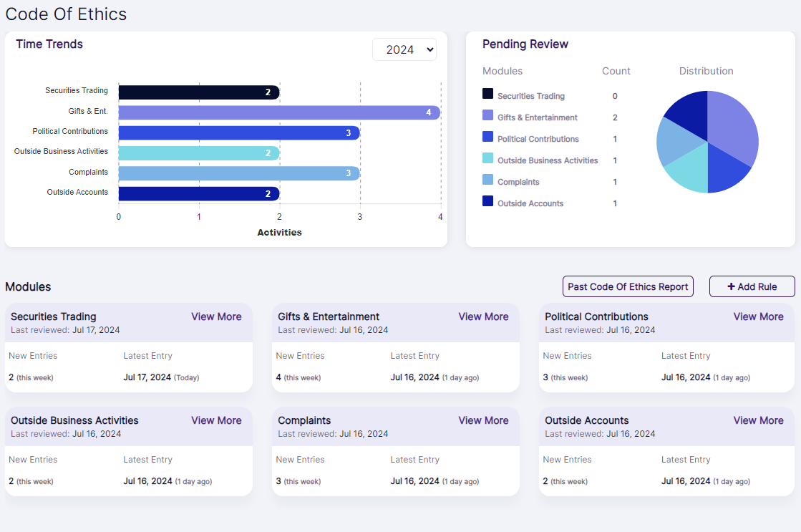Screen dimensions: 801x532
Task: Click the Securities Trading bar in chart
Action: pyautogui.click(x=198, y=92)
